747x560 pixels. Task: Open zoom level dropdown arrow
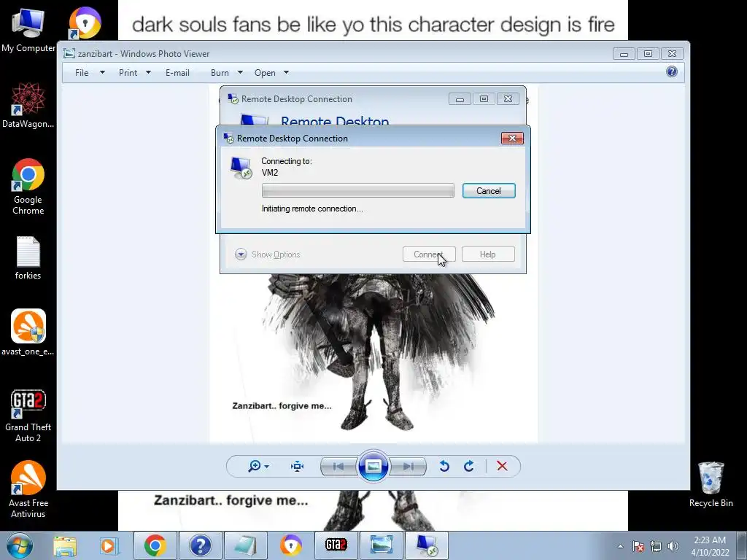click(x=267, y=467)
